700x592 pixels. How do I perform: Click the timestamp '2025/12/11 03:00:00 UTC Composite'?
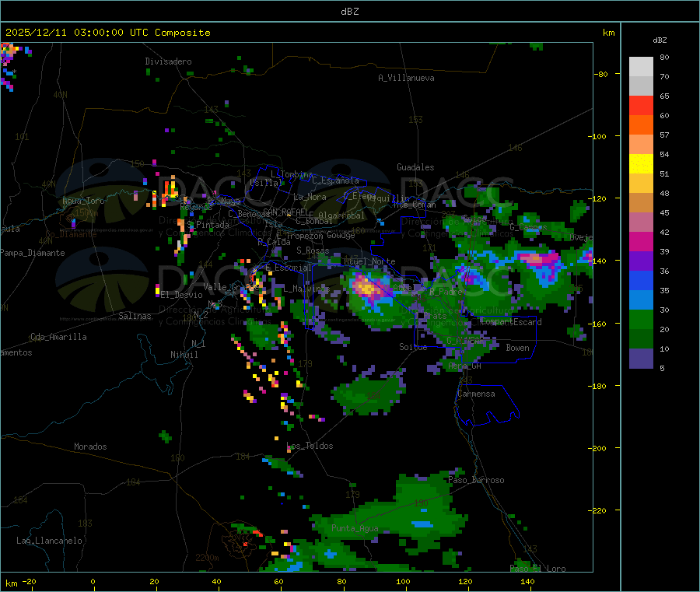click(x=107, y=33)
